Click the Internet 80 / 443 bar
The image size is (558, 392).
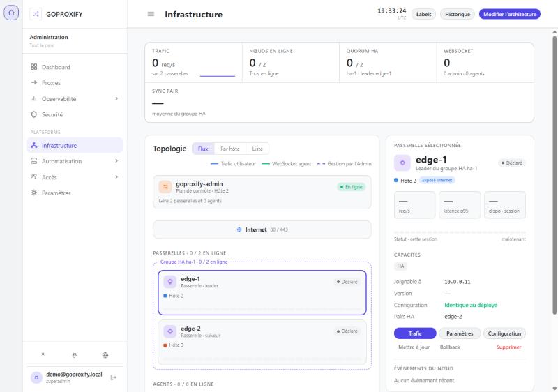[x=262, y=229]
